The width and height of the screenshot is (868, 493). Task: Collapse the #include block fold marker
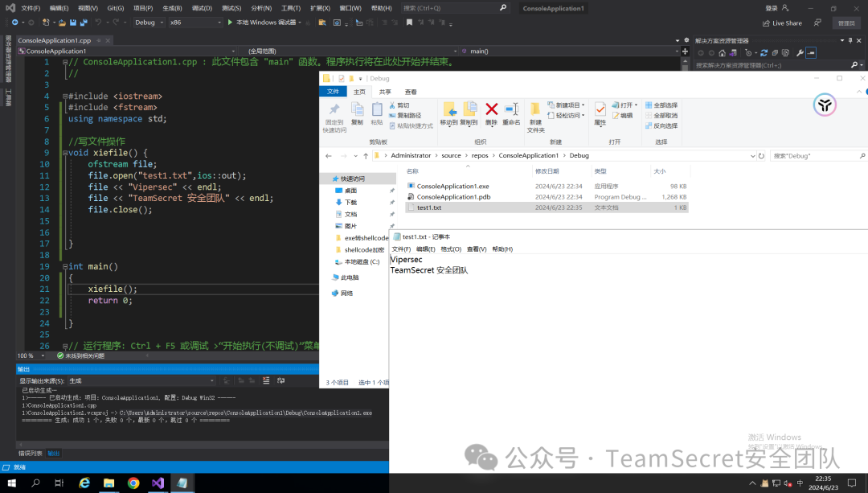click(x=65, y=97)
